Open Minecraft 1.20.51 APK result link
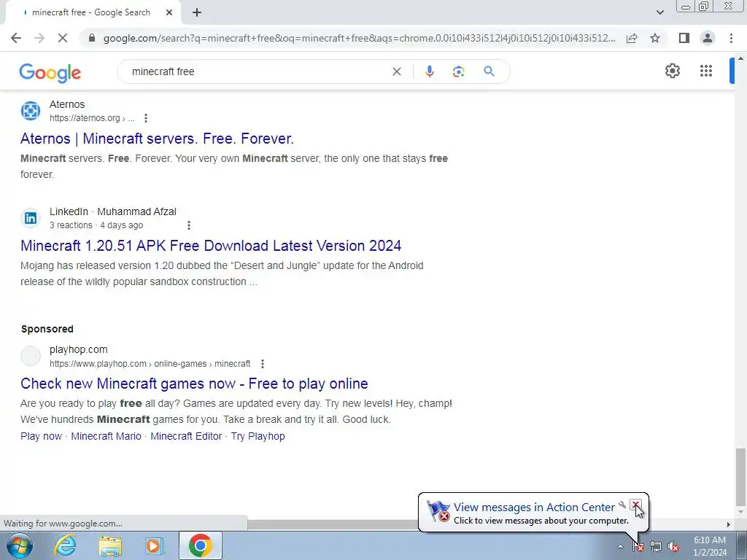Screen dimensions: 747x560 pos(211,246)
